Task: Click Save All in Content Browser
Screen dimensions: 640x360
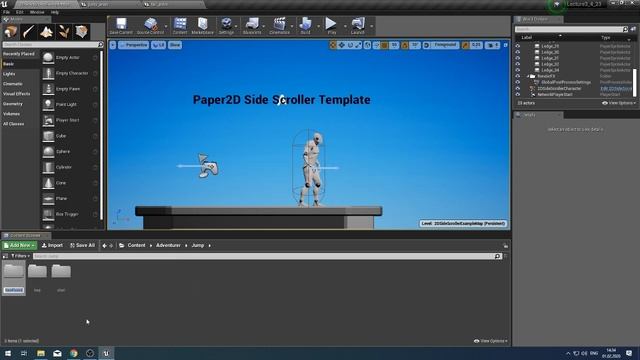Action: tap(82, 245)
